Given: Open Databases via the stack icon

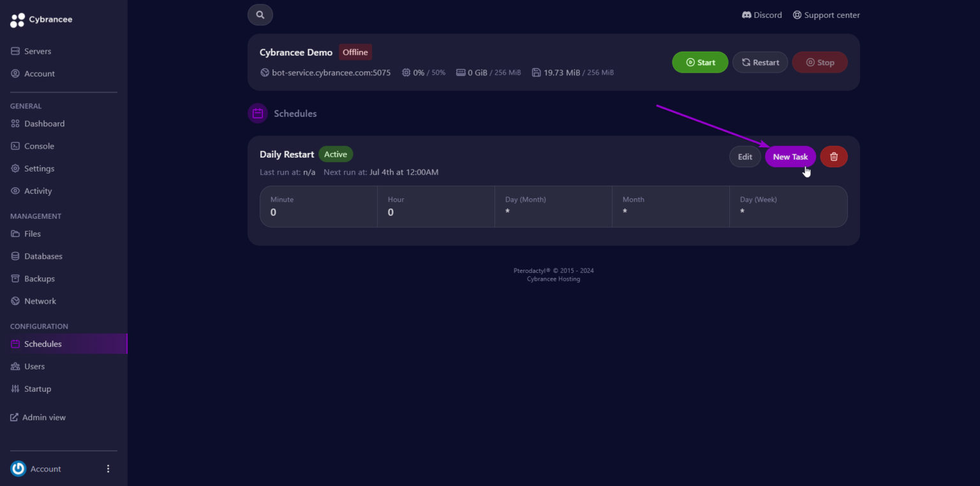Looking at the screenshot, I should coord(15,256).
